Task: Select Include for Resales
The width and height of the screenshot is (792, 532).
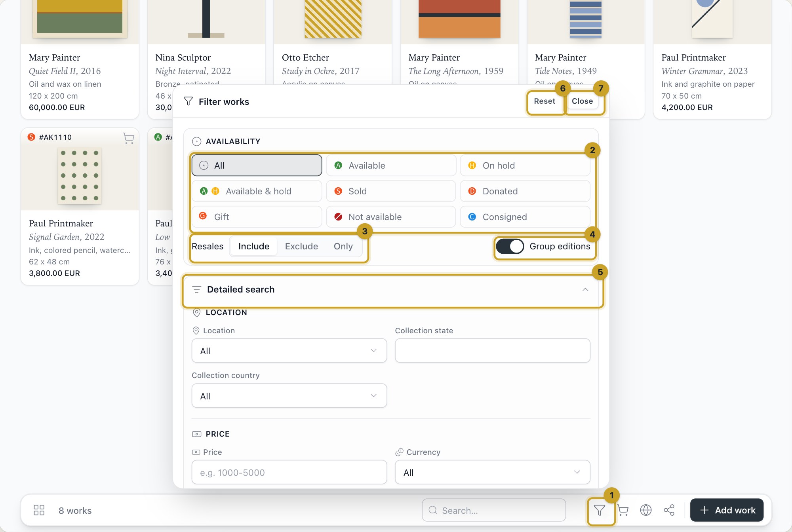Action: pyautogui.click(x=254, y=246)
